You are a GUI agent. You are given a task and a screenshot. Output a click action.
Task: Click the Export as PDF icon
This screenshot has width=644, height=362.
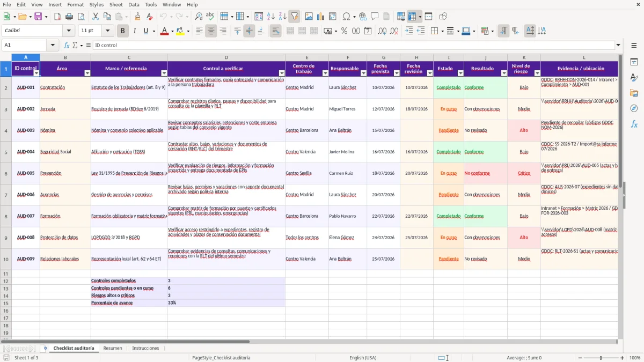coord(57,17)
